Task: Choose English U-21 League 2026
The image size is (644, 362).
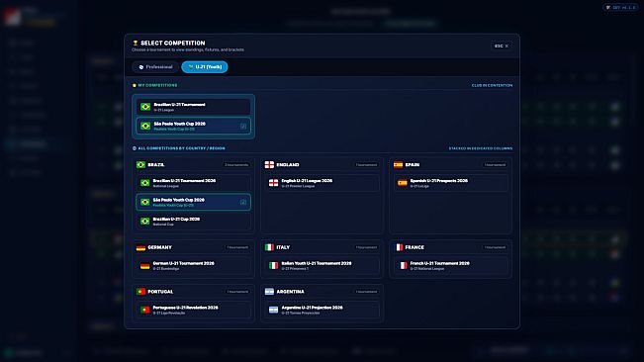Action: (x=322, y=183)
